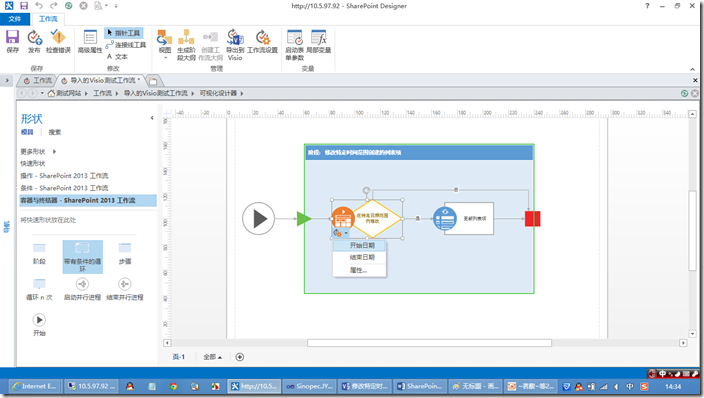The width and height of the screenshot is (704, 398).
Task: Select 条件 - SharePoint 2013 工作流 stencil
Action: click(x=64, y=188)
